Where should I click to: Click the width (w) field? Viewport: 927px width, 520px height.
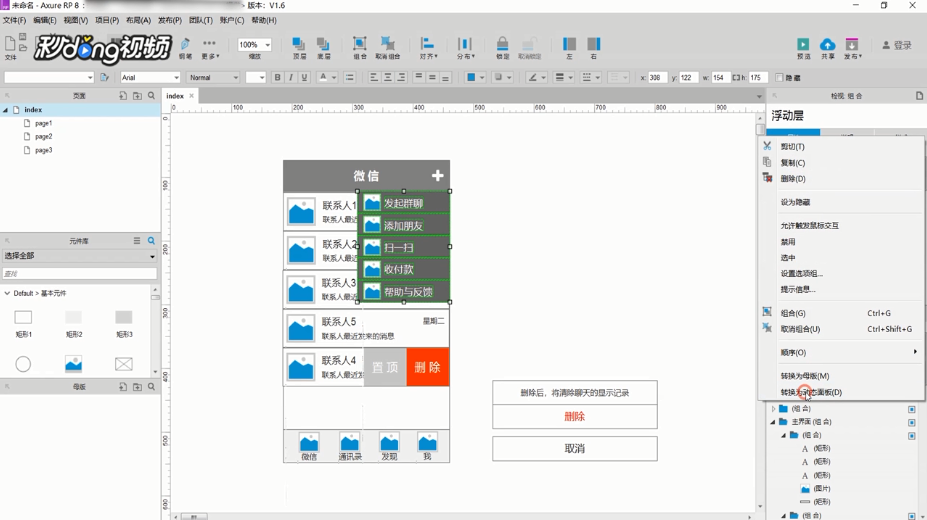coord(721,77)
